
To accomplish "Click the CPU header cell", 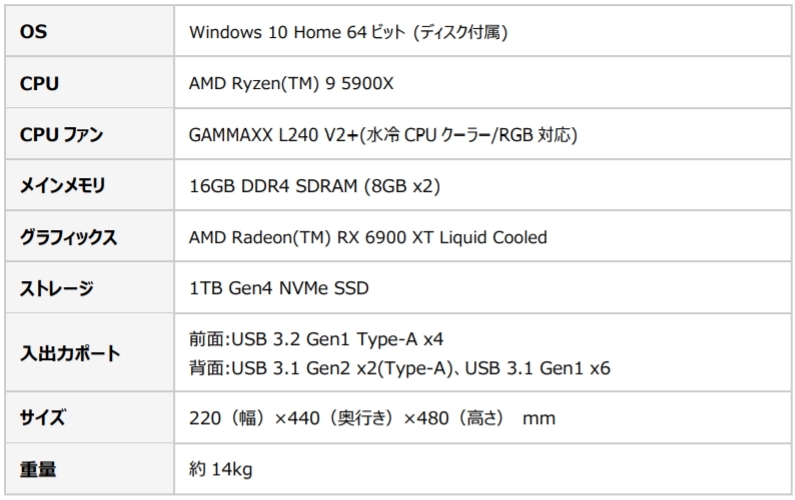I will 39,84.
